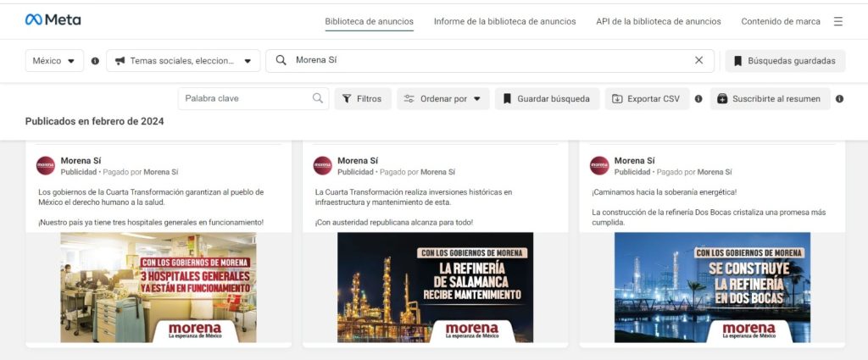Click Exportar CSV button
This screenshot has height=360, width=868.
tap(647, 99)
